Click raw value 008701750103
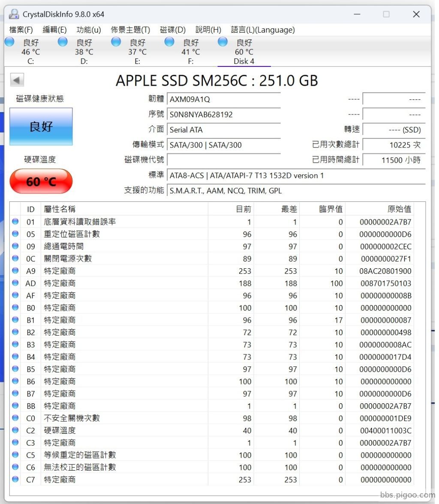Image resolution: width=439 pixels, height=504 pixels. pos(385,283)
